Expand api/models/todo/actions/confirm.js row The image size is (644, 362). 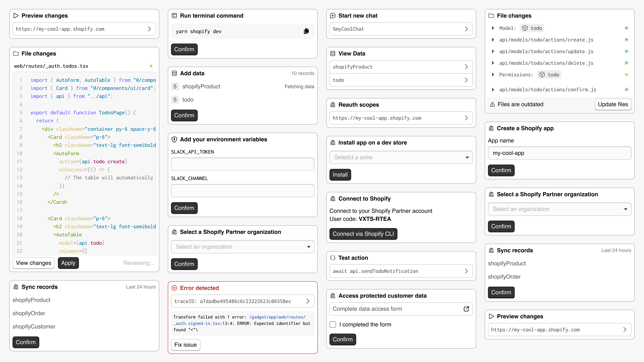[493, 90]
